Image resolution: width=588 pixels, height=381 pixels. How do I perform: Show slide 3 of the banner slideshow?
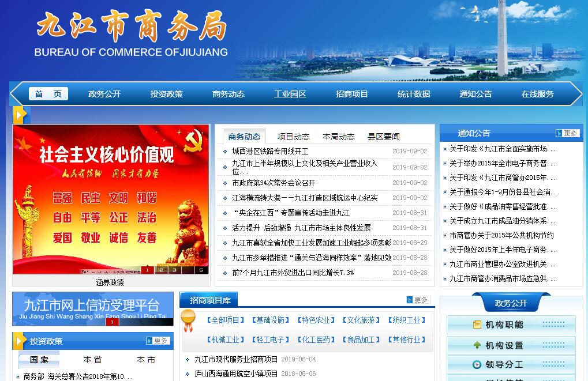(x=174, y=270)
